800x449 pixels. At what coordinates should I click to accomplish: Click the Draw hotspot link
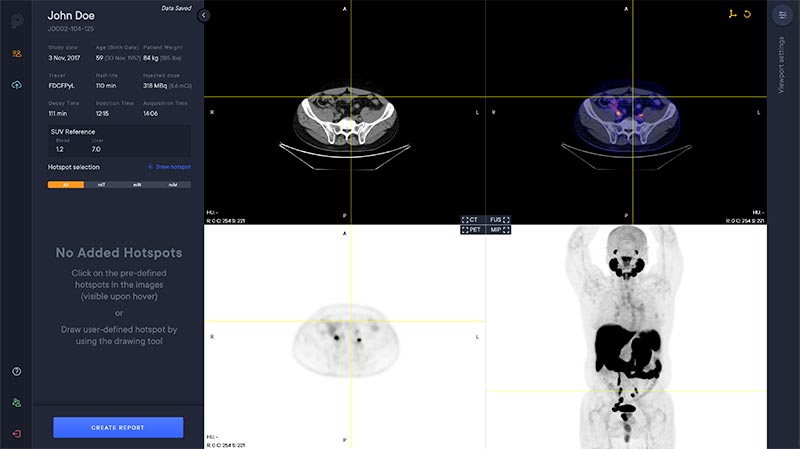[x=169, y=167]
